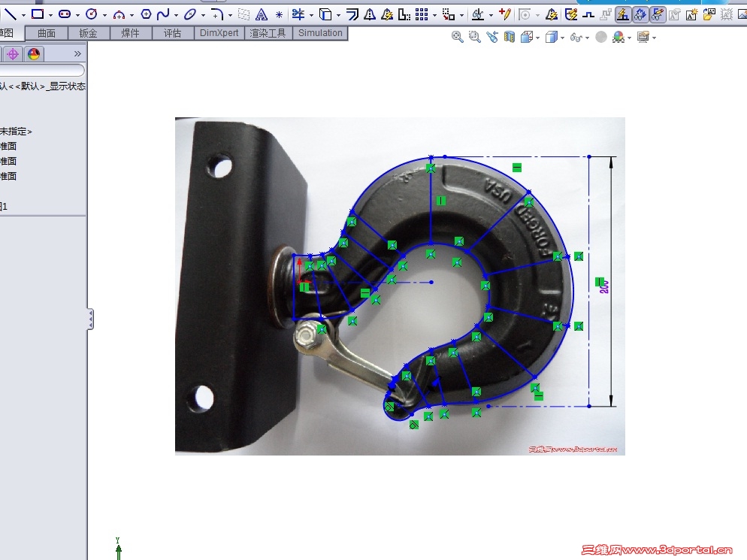Switch to the 钣金 tab

tap(88, 33)
